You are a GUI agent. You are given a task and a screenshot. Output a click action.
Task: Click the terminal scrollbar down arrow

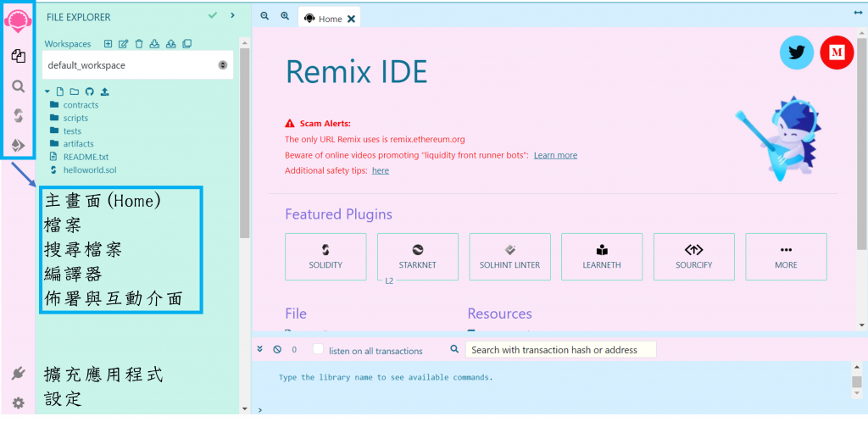[x=857, y=392]
